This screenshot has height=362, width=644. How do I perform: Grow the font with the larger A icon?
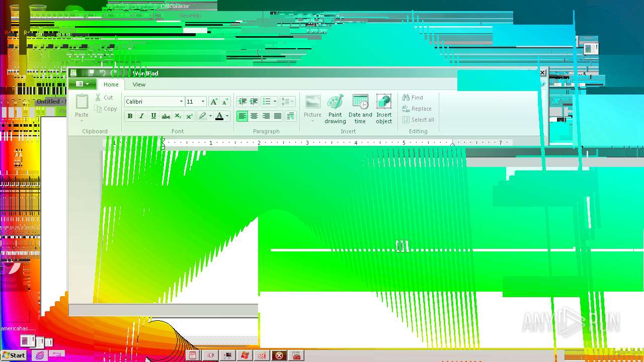(x=214, y=102)
